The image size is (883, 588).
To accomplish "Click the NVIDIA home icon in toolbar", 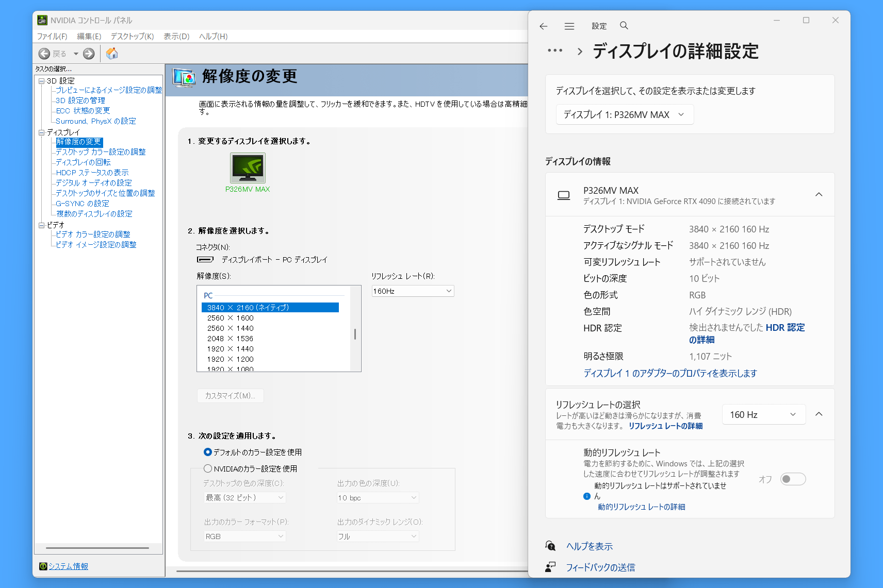I will click(x=112, y=54).
